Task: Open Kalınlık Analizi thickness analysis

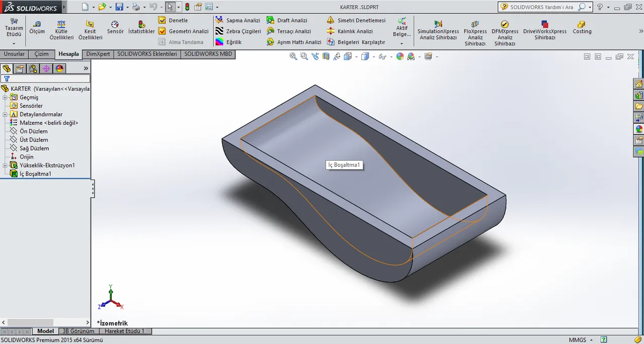Action: tap(350, 31)
